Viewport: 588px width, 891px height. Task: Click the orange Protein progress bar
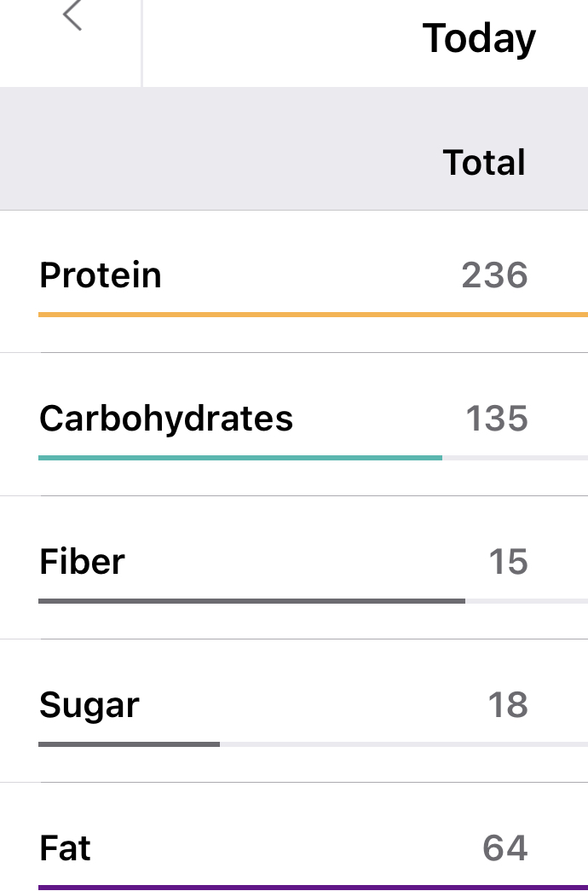click(313, 315)
